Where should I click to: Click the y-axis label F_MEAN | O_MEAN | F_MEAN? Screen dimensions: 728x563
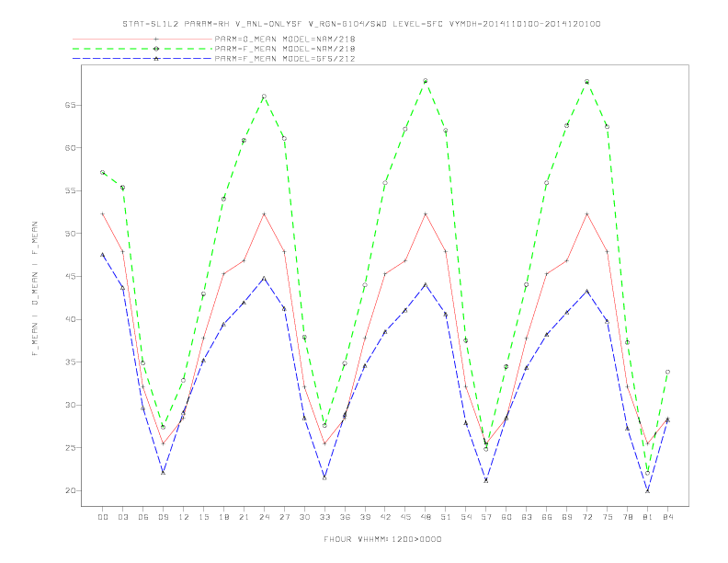pos(35,289)
